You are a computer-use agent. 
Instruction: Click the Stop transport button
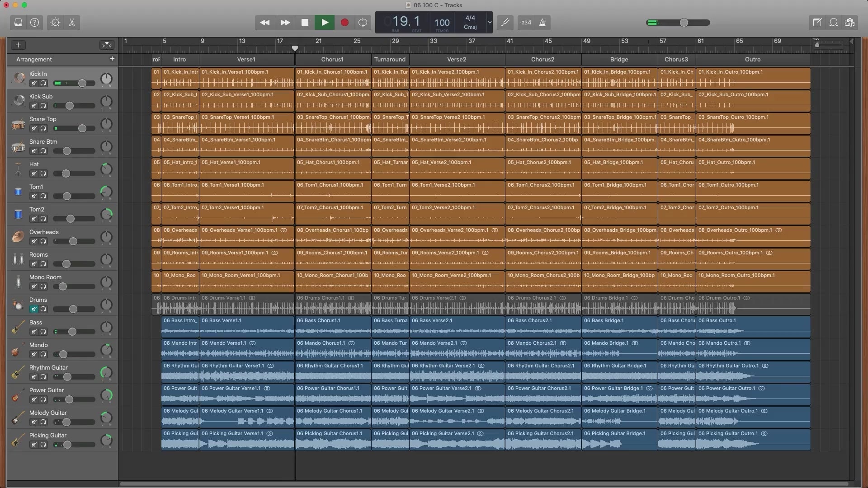pos(305,23)
